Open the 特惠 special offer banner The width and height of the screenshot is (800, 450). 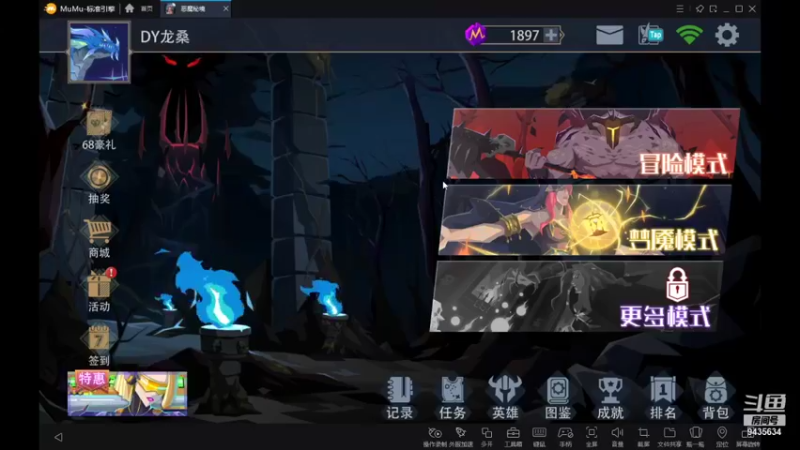(x=127, y=393)
